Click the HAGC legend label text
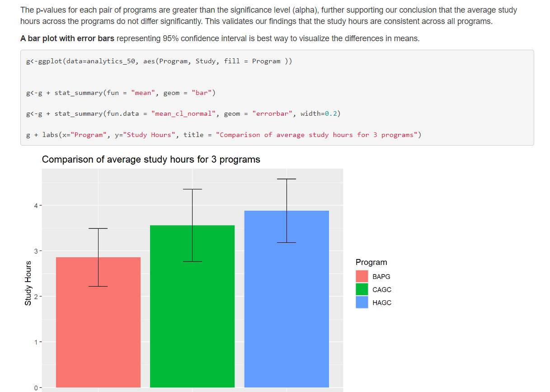Viewport: 550px width, 392px height. [x=382, y=303]
